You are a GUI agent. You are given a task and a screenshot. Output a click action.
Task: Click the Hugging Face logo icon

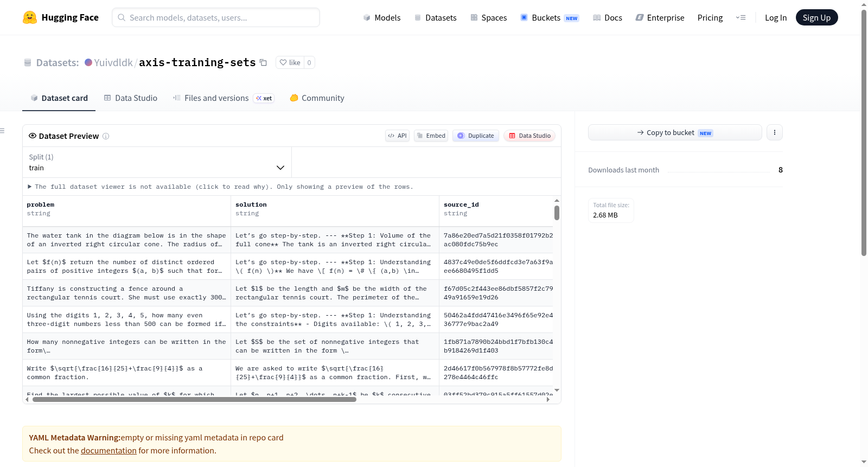coord(30,17)
